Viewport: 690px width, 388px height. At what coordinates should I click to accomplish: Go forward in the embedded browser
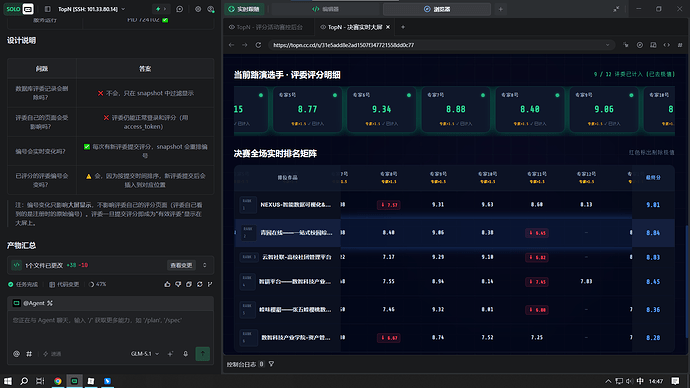coord(245,45)
